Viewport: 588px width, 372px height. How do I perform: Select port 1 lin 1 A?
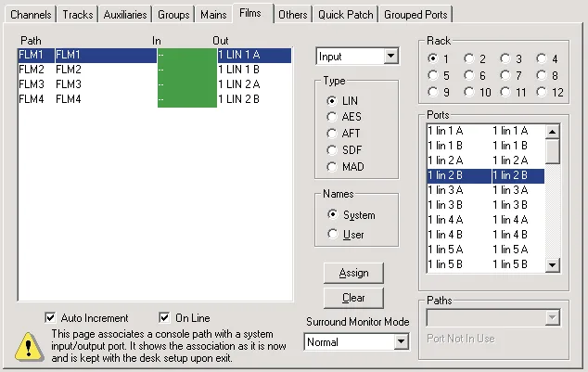click(x=486, y=131)
